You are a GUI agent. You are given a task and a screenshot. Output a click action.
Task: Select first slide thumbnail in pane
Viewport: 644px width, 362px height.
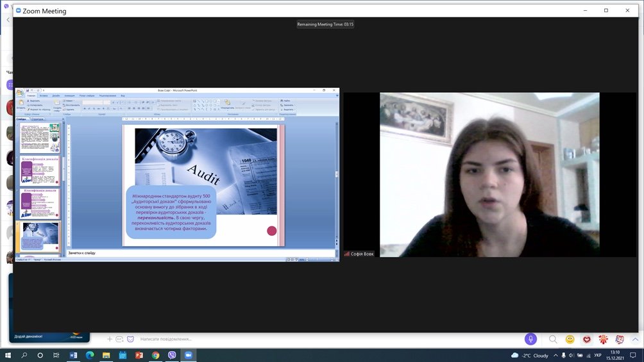[x=39, y=138]
